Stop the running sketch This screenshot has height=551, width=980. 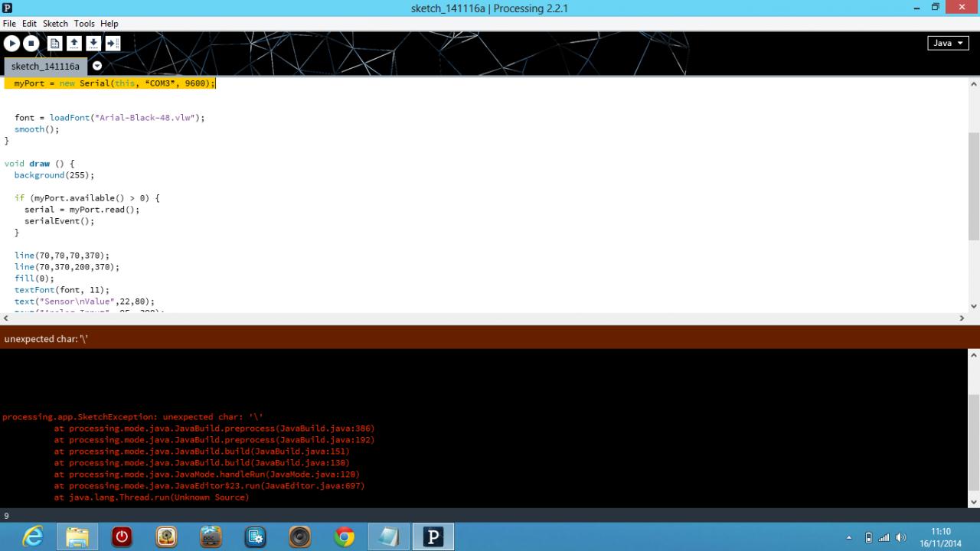31,44
